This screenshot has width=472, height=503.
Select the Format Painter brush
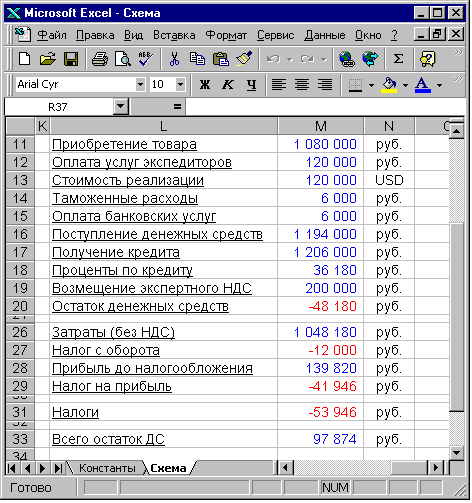244,59
